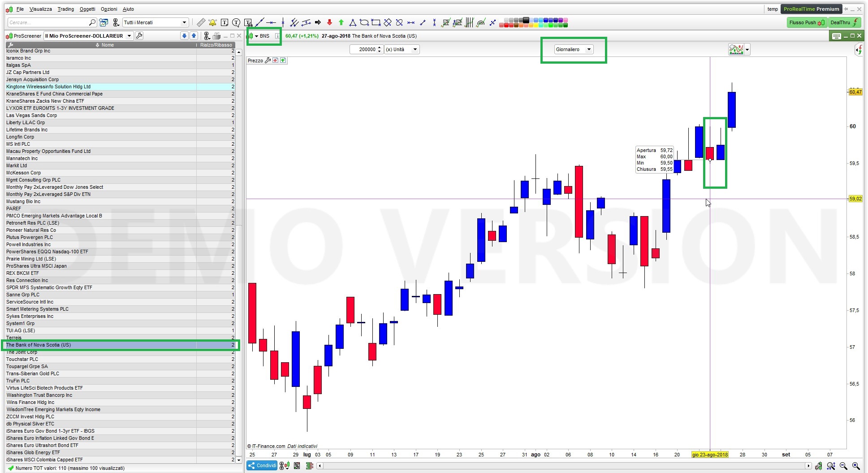Open the Opzioni menu
This screenshot has width=868, height=473.
109,9
